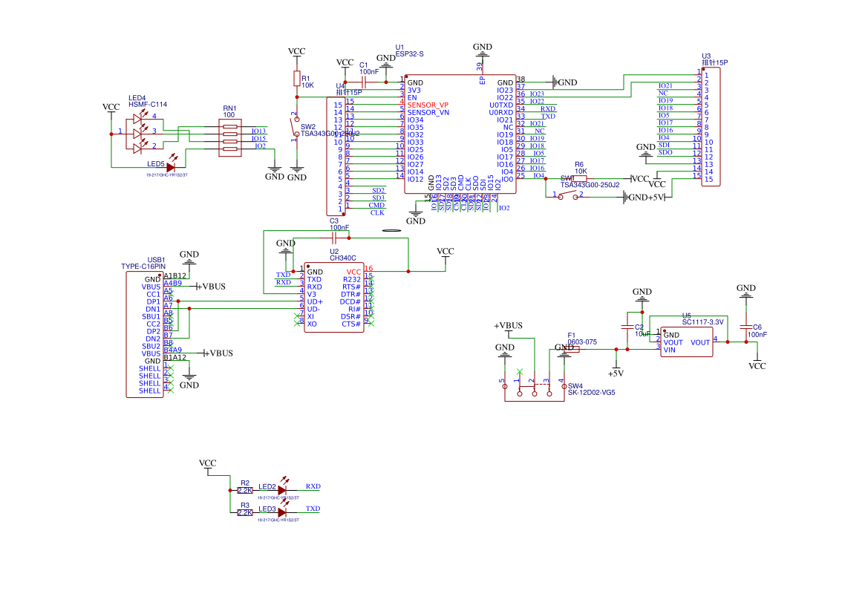Click the C3 100nF capacitor

(x=334, y=238)
